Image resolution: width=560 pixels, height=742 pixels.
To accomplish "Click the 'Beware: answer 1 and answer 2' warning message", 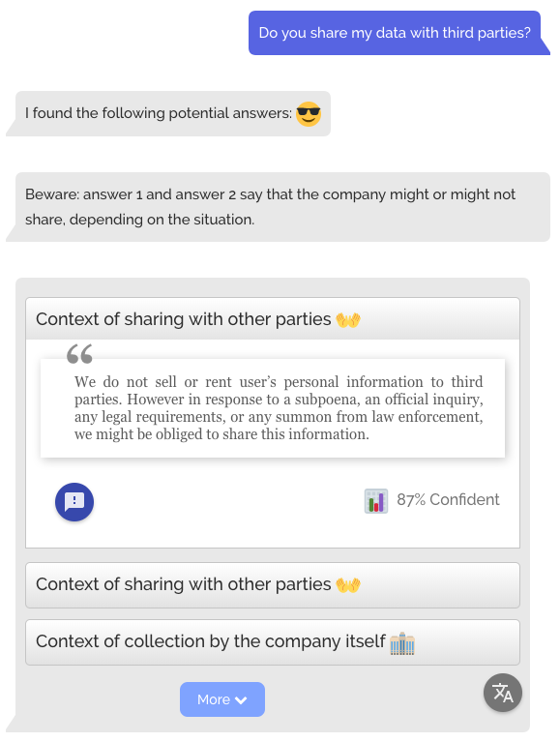I will pyautogui.click(x=282, y=207).
